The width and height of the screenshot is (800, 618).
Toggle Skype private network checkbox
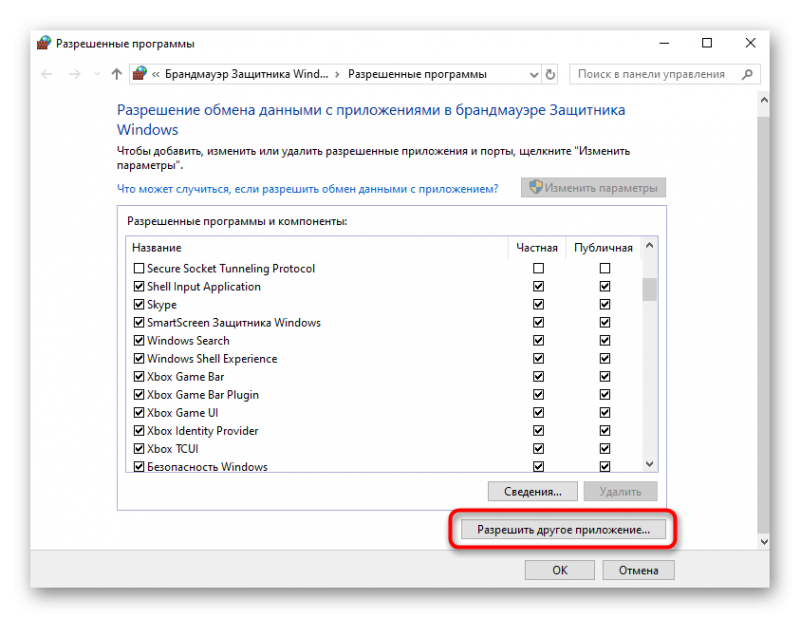tap(538, 305)
